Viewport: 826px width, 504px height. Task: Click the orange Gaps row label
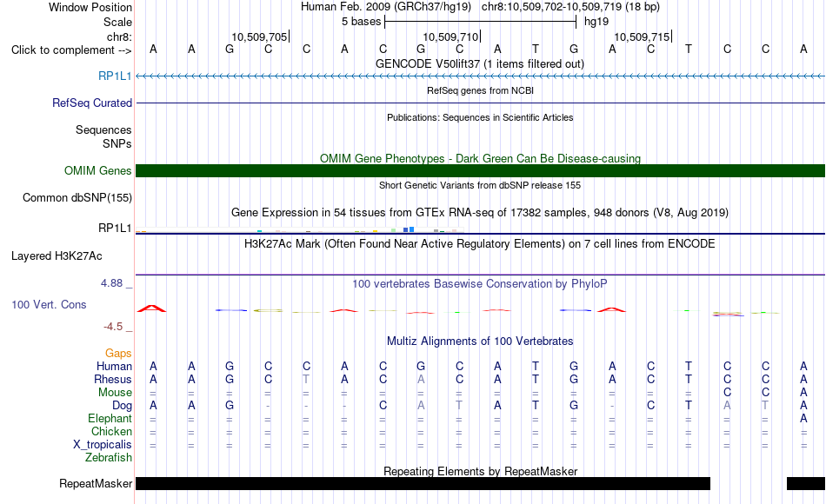point(118,354)
